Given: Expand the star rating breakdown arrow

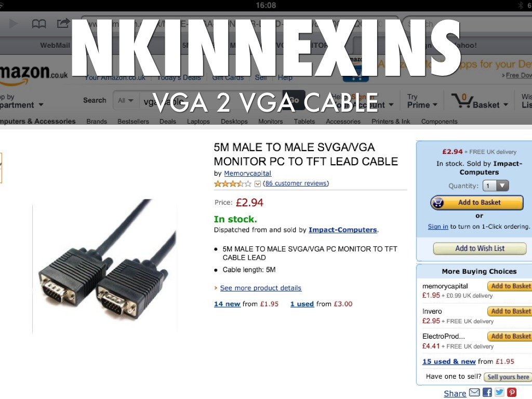Looking at the screenshot, I should click(x=258, y=184).
